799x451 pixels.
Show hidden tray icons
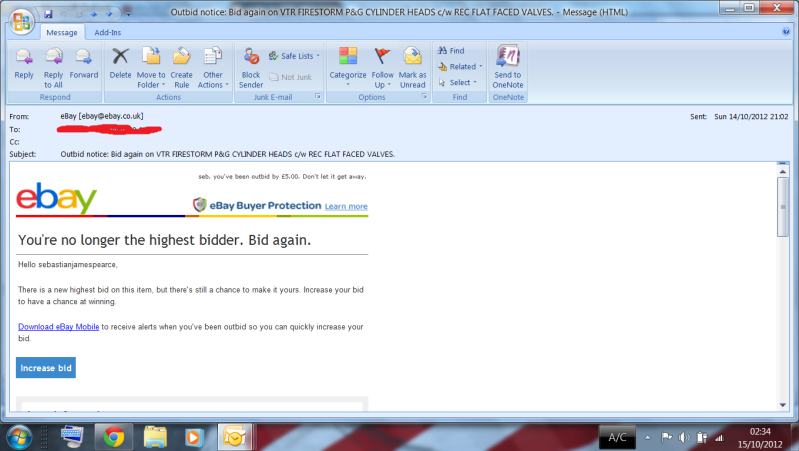[647, 437]
